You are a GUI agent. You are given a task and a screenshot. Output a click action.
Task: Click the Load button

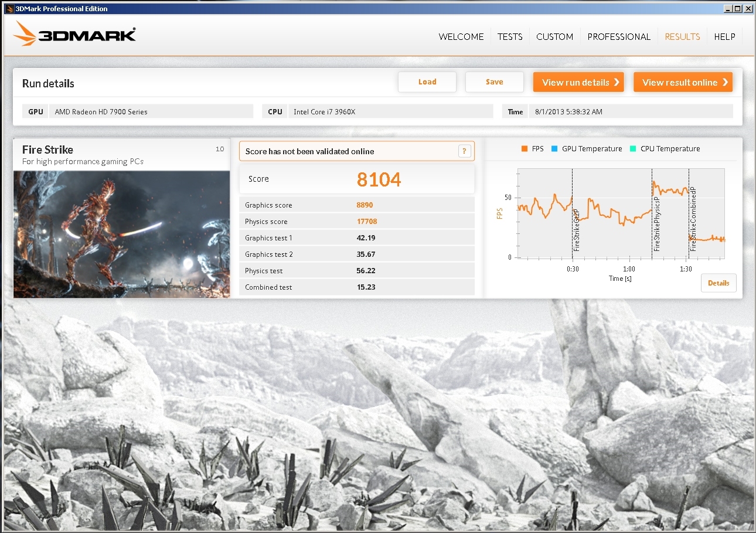[x=427, y=82]
